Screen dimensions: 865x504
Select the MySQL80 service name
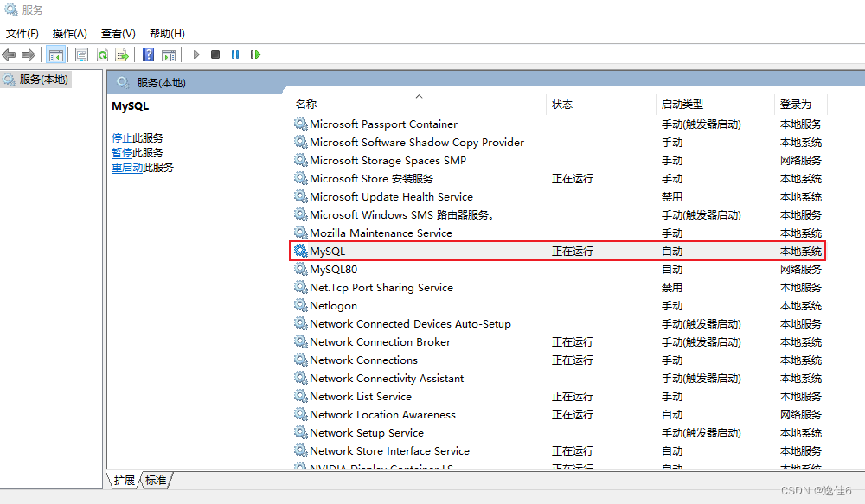(x=333, y=270)
